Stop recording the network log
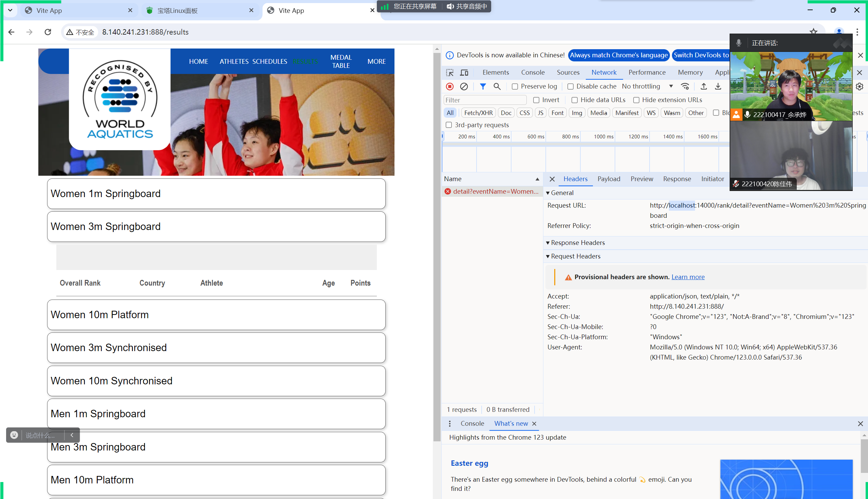Screen dimensions: 868x499 [449, 87]
